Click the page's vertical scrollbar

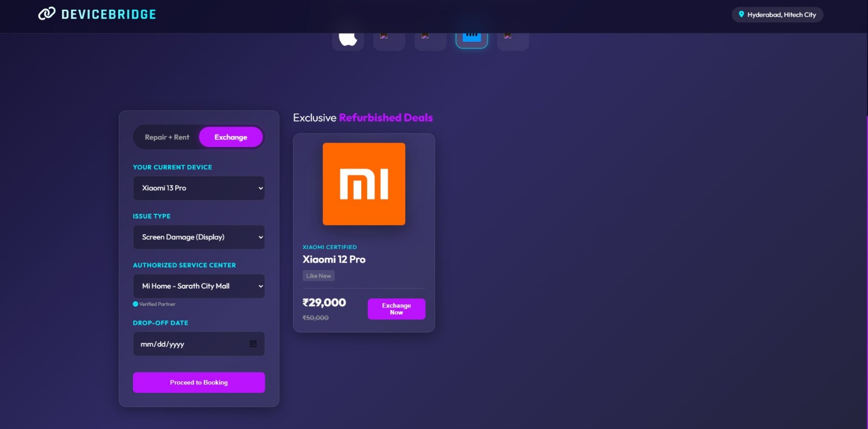coord(866,217)
